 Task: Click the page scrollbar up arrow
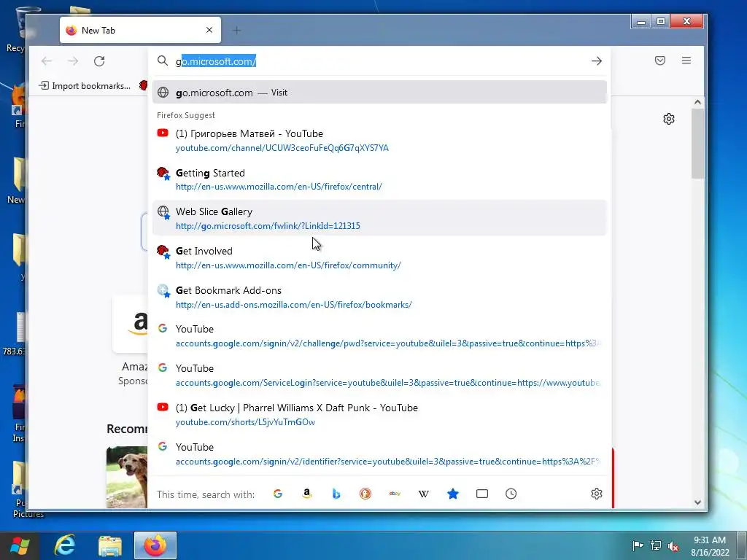tap(697, 102)
